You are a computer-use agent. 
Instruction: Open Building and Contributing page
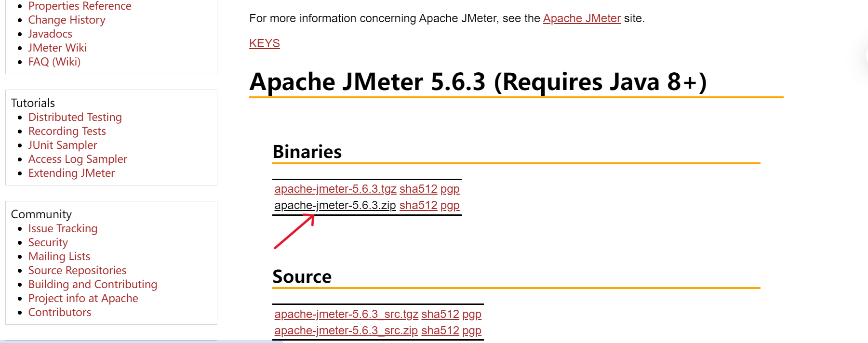(93, 284)
